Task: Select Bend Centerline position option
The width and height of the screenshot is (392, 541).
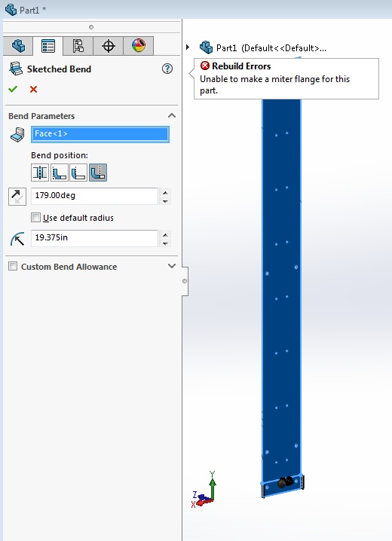Action: tap(40, 173)
